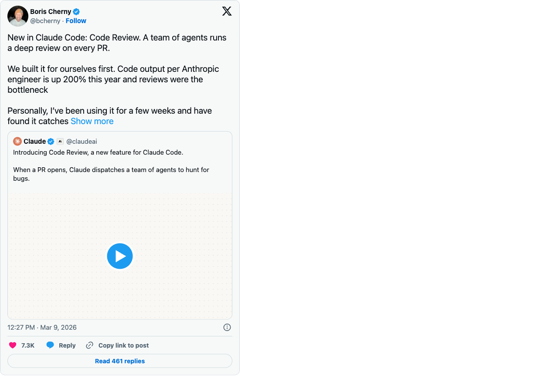Read 461 replies
The height and width of the screenshot is (392, 558).
pyautogui.click(x=120, y=361)
